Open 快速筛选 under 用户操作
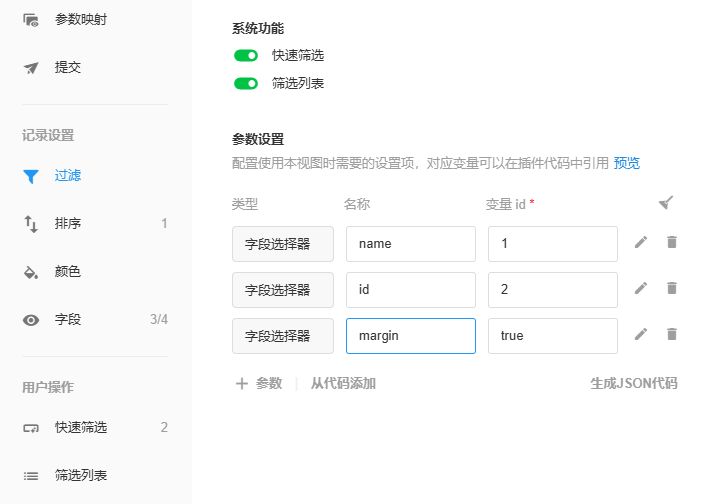 (80, 428)
